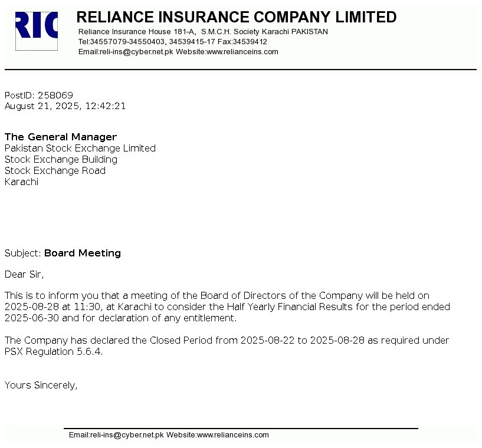Click the "Dear Sir," salutation

click(x=24, y=274)
